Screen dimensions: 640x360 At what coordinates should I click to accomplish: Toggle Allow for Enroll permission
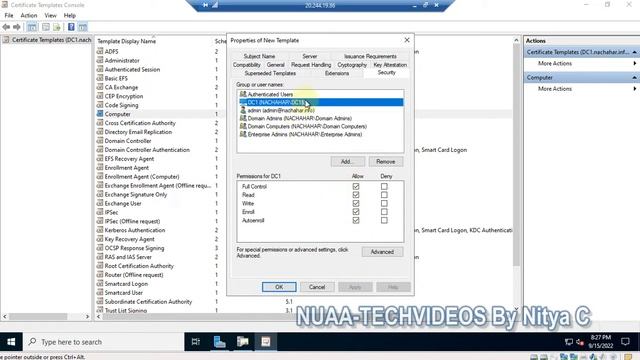pyautogui.click(x=356, y=212)
